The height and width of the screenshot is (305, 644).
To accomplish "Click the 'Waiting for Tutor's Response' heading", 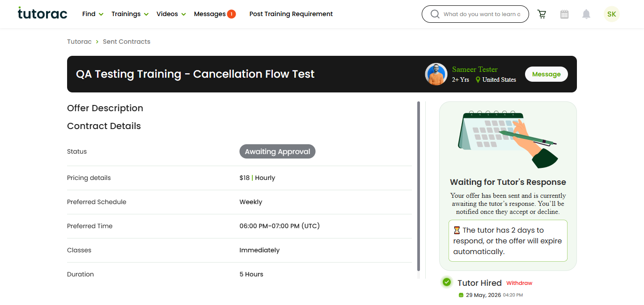I will [508, 182].
